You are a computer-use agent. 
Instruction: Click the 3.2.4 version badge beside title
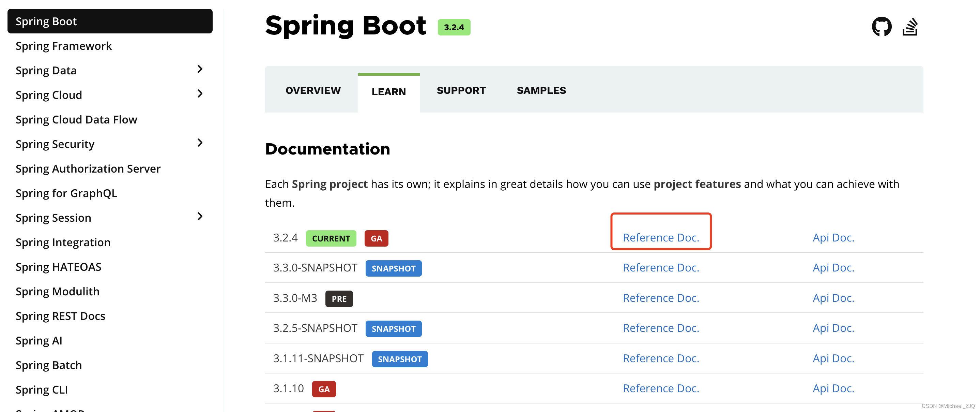pos(454,27)
